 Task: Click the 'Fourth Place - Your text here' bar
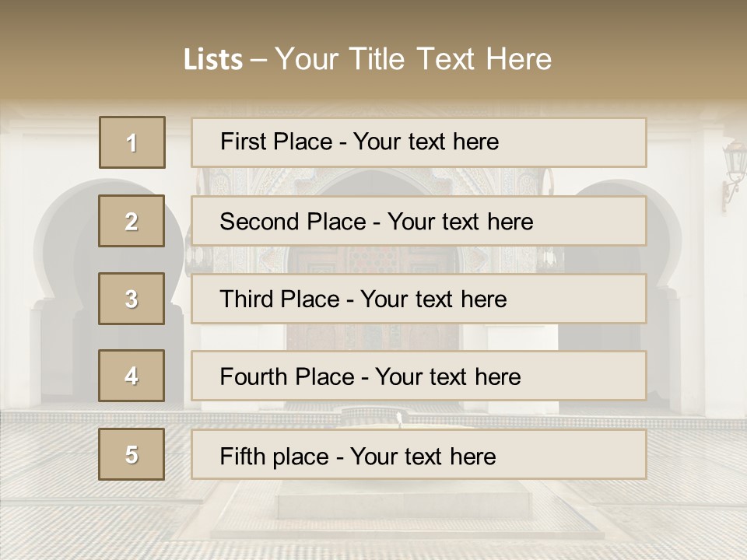[x=419, y=376]
